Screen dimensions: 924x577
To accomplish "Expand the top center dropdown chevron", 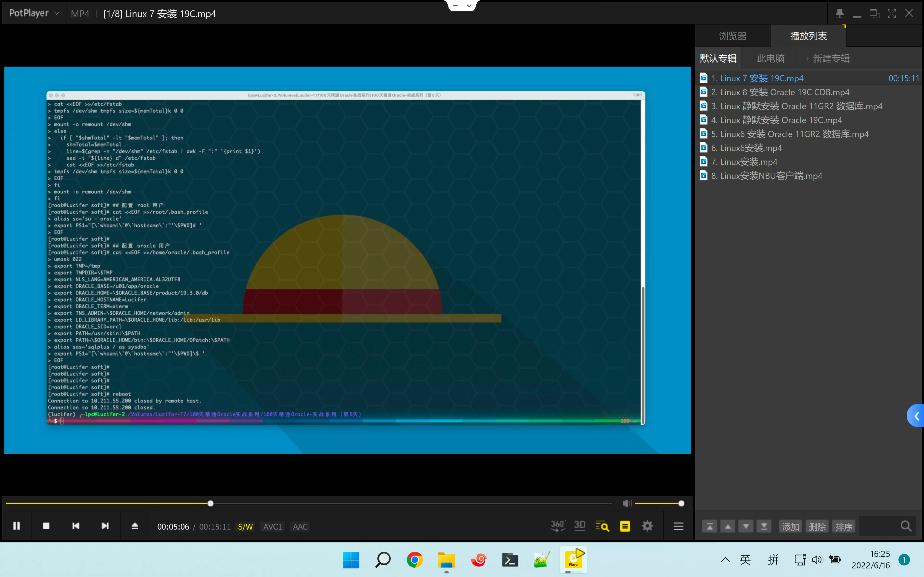I will [x=469, y=6].
